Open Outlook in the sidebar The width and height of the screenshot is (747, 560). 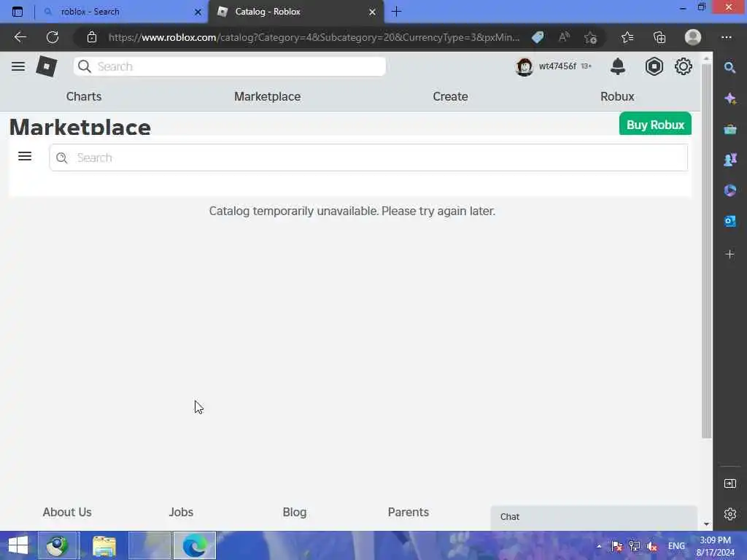(729, 221)
